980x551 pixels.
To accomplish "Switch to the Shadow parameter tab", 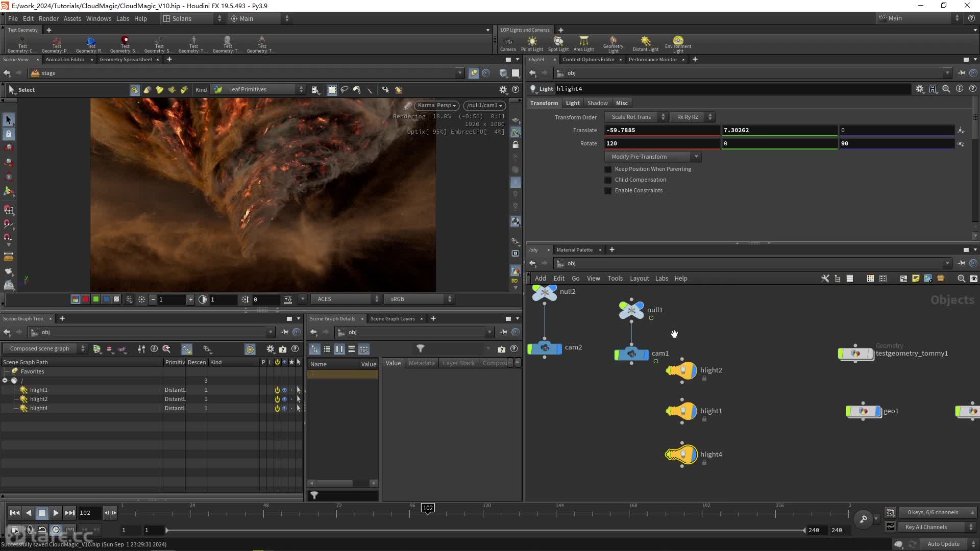I will tap(597, 103).
